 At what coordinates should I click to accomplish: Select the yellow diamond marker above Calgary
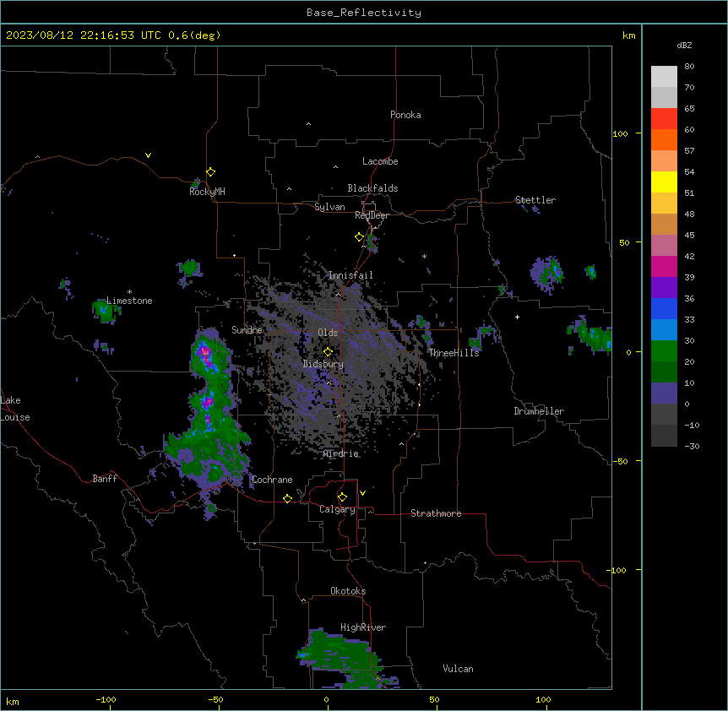click(x=342, y=497)
